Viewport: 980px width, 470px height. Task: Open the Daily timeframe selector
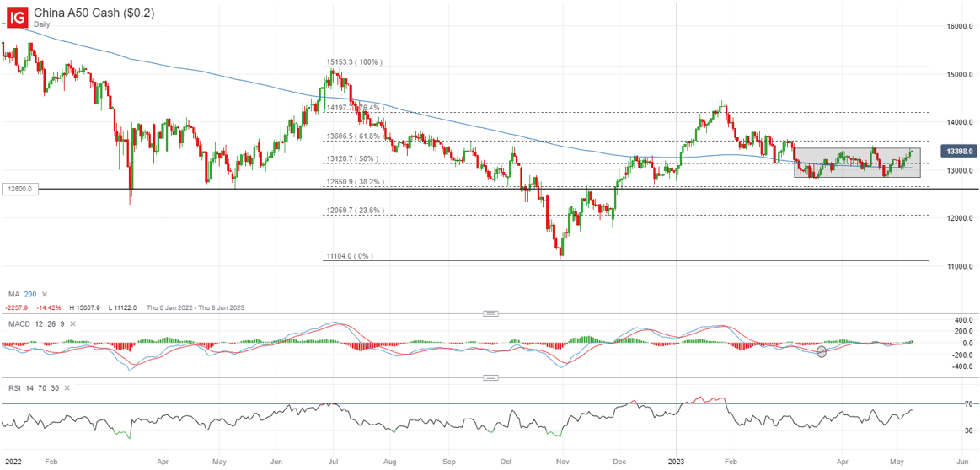42,23
